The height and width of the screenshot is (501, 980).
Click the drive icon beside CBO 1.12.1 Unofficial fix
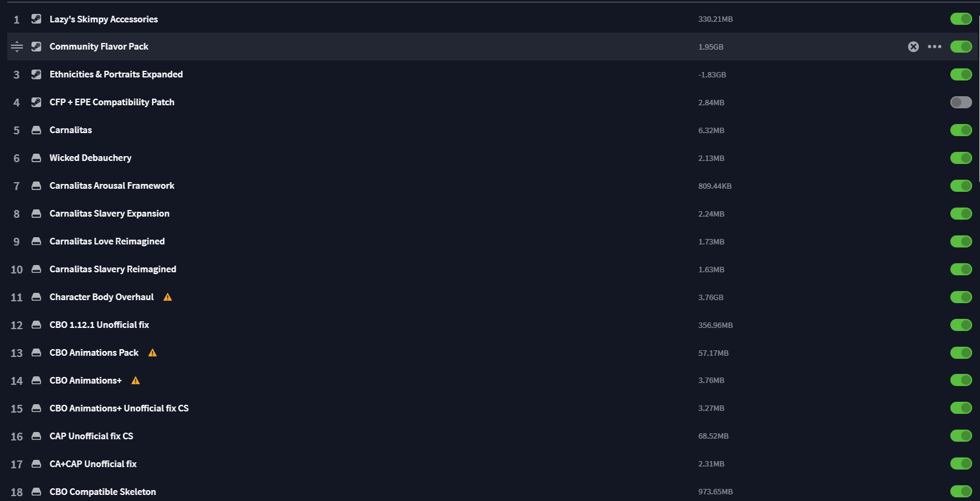36,325
